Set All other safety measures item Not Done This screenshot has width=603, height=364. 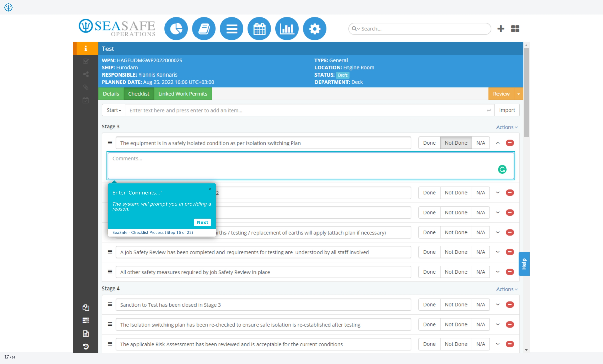pos(456,272)
